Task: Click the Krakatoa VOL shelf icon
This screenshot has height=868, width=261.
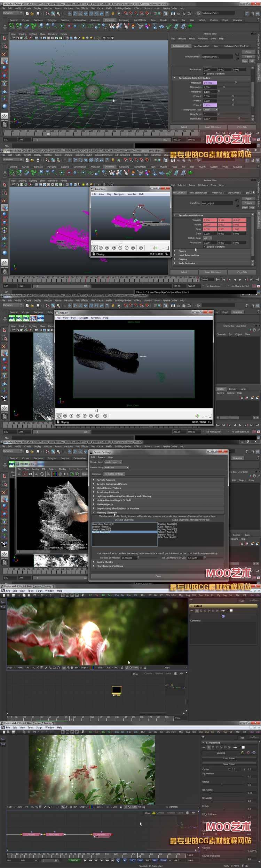Action: pyautogui.click(x=19, y=318)
